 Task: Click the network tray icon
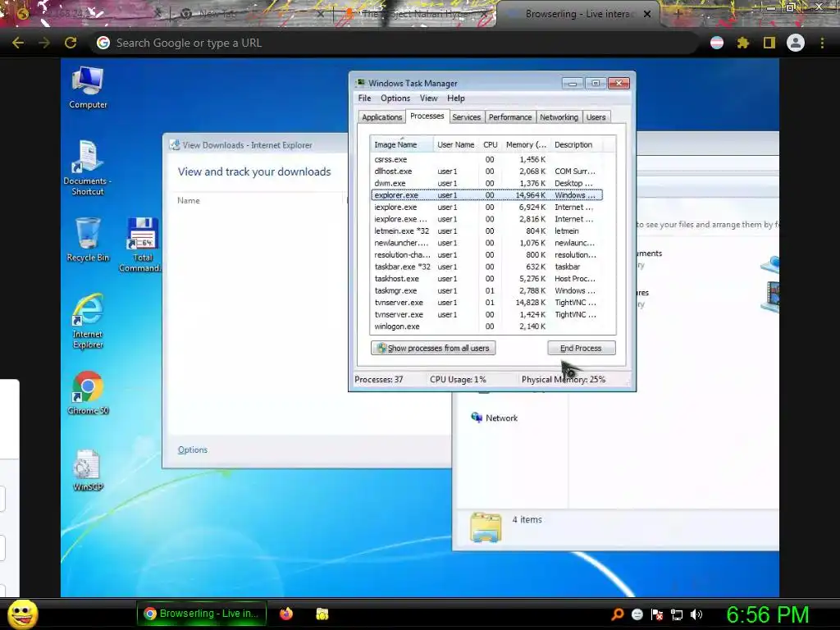coord(677,614)
